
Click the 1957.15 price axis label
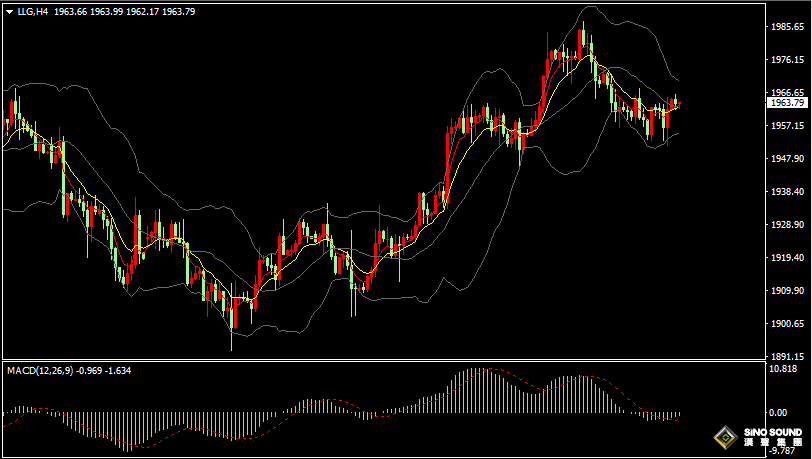(789, 126)
